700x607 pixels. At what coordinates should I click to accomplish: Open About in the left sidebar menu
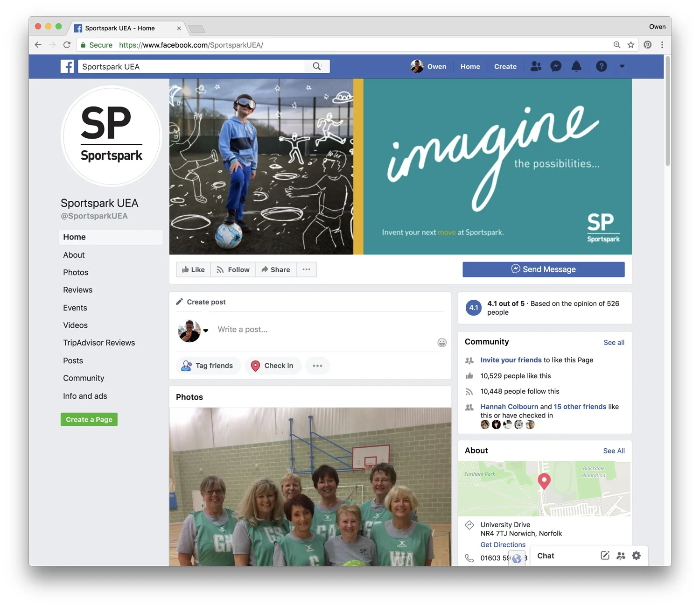click(74, 255)
